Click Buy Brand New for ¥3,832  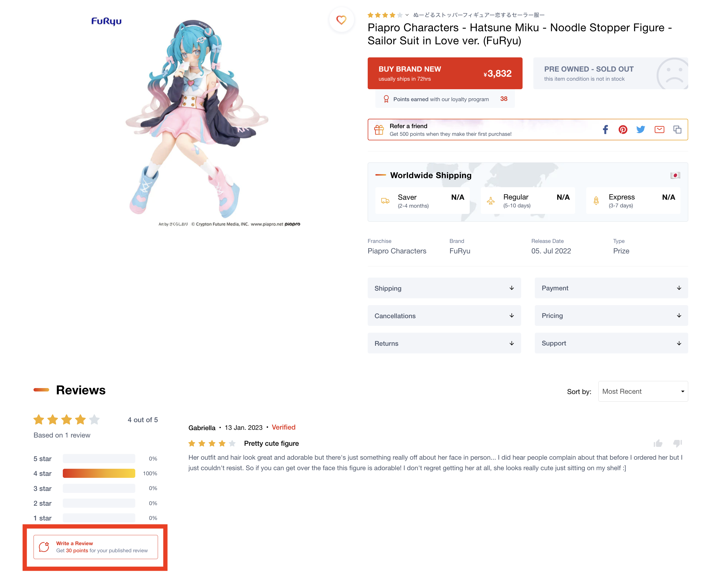tap(445, 73)
